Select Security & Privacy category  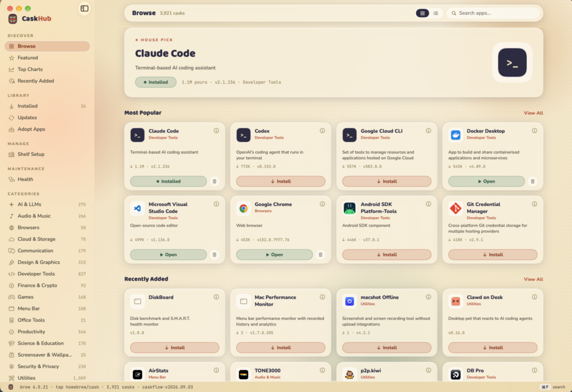click(x=47, y=366)
